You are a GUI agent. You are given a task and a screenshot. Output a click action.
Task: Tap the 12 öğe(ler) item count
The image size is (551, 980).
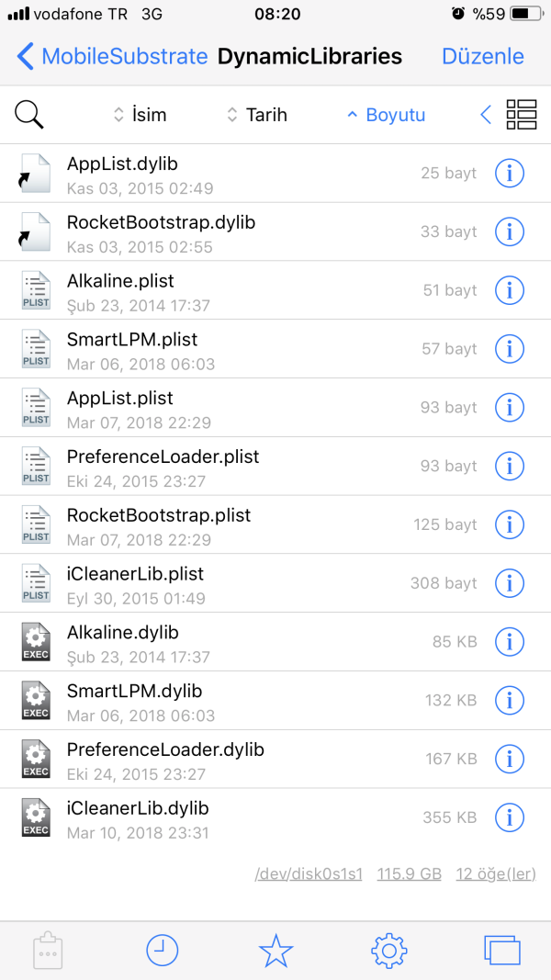496,873
